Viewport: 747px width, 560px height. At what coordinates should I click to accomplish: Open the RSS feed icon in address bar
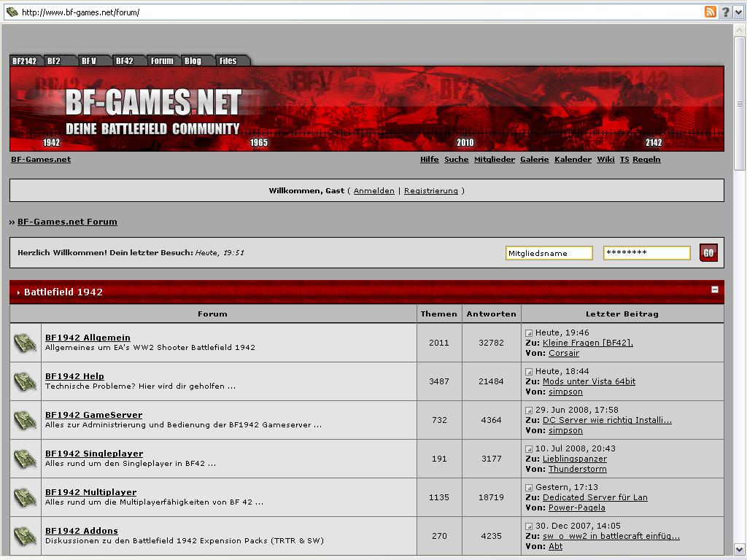point(711,12)
